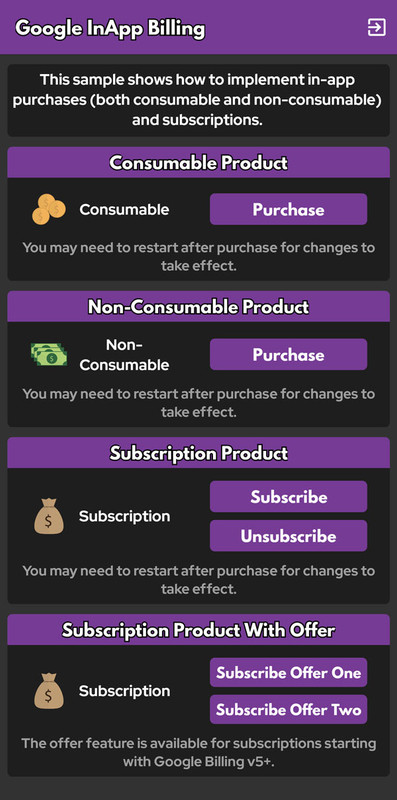Select Subscribe Offer Two
The width and height of the screenshot is (397, 800).
click(288, 709)
